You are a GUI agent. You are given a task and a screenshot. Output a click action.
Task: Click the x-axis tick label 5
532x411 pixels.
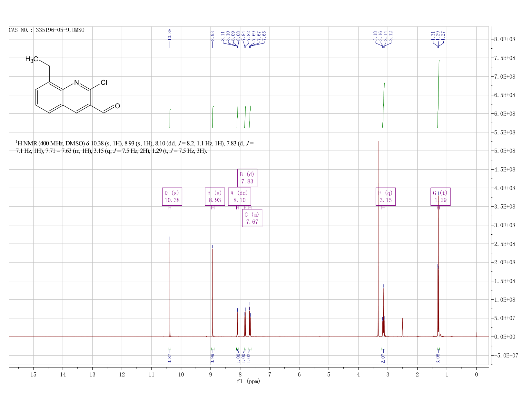[x=329, y=375]
